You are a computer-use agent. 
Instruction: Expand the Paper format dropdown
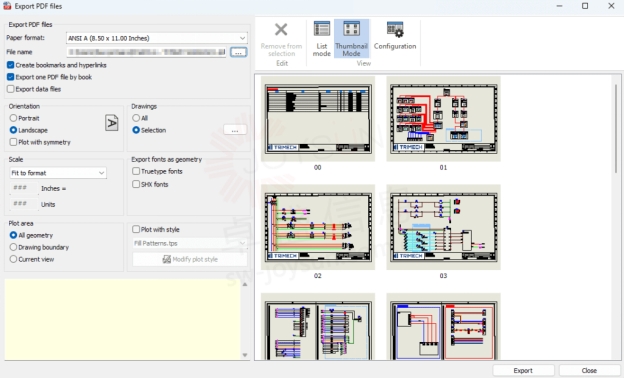(x=156, y=38)
